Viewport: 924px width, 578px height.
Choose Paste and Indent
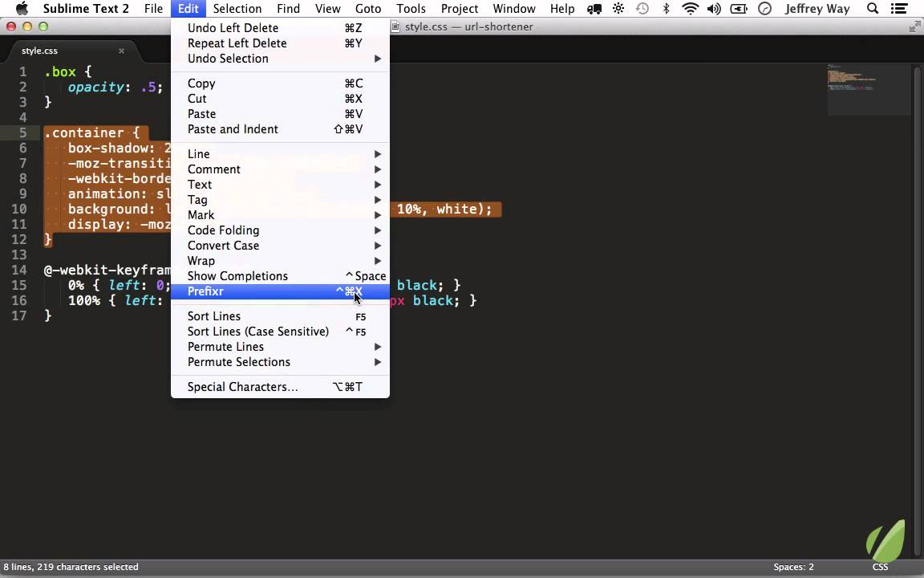280,129
